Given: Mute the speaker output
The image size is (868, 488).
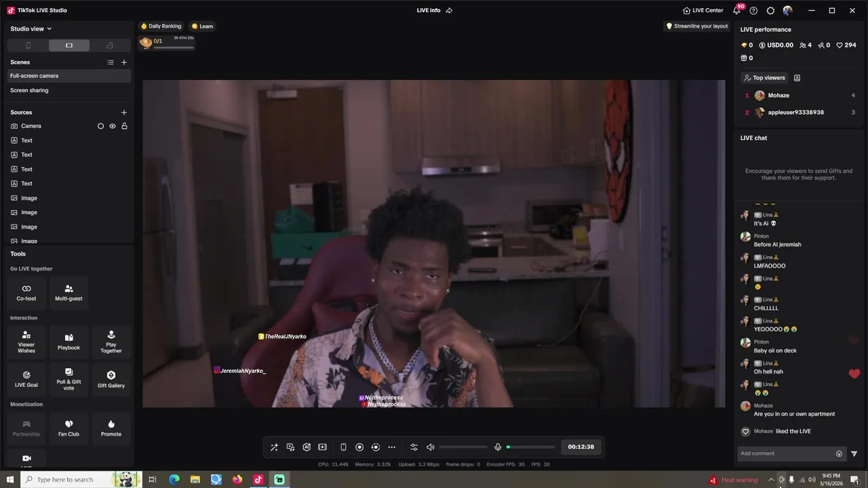Looking at the screenshot, I should [x=430, y=447].
